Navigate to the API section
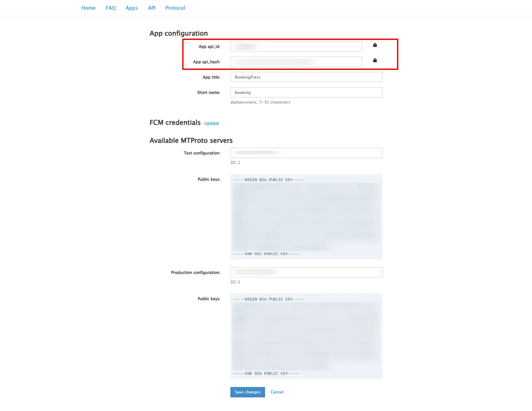The image size is (532, 411). 152,8
